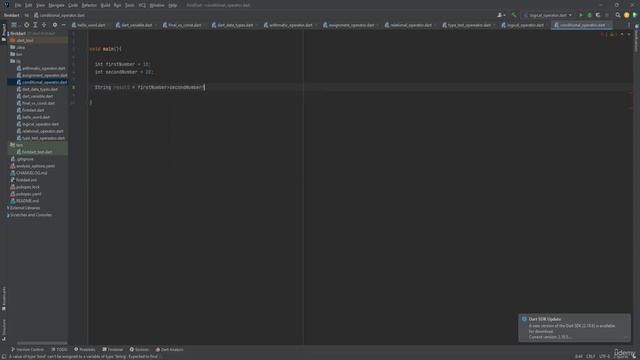Screen dimensions: 640x360
Task: Switch to logical_operator.dart editor tab
Action: [x=524, y=25]
